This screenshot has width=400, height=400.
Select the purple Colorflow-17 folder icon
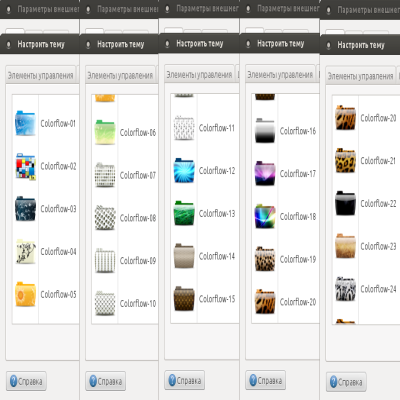pyautogui.click(x=265, y=173)
